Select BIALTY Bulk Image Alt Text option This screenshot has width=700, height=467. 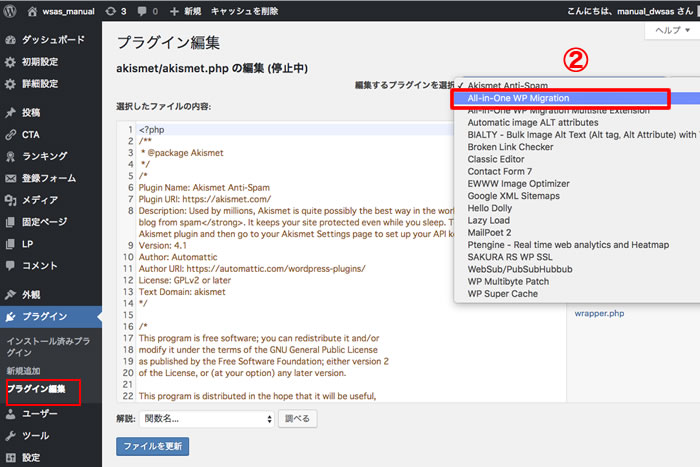click(x=577, y=134)
